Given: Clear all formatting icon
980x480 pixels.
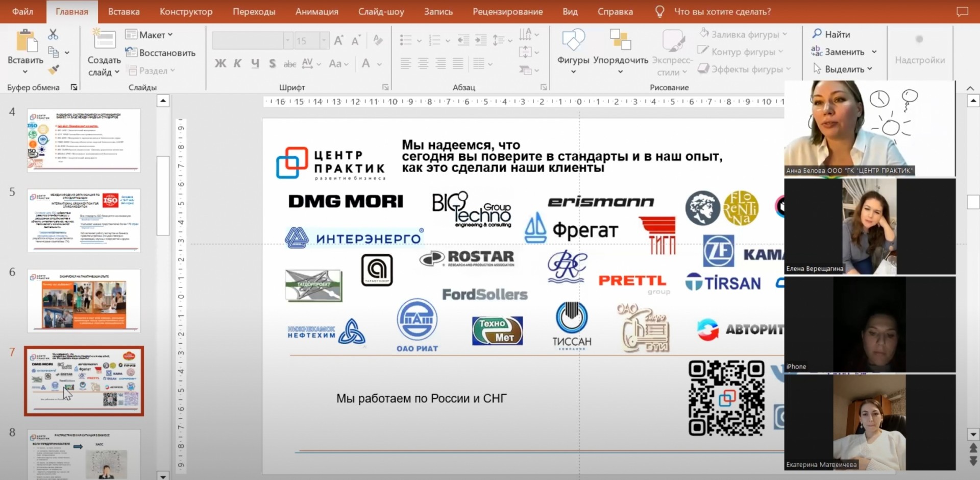Looking at the screenshot, I should pos(378,40).
